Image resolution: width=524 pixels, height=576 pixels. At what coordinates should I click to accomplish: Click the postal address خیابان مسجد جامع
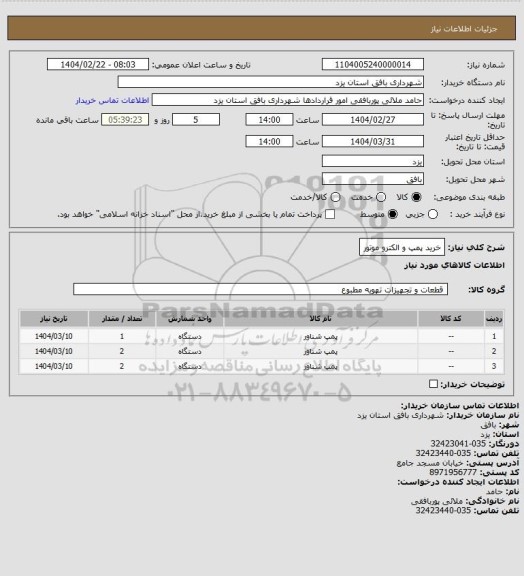pyautogui.click(x=430, y=463)
